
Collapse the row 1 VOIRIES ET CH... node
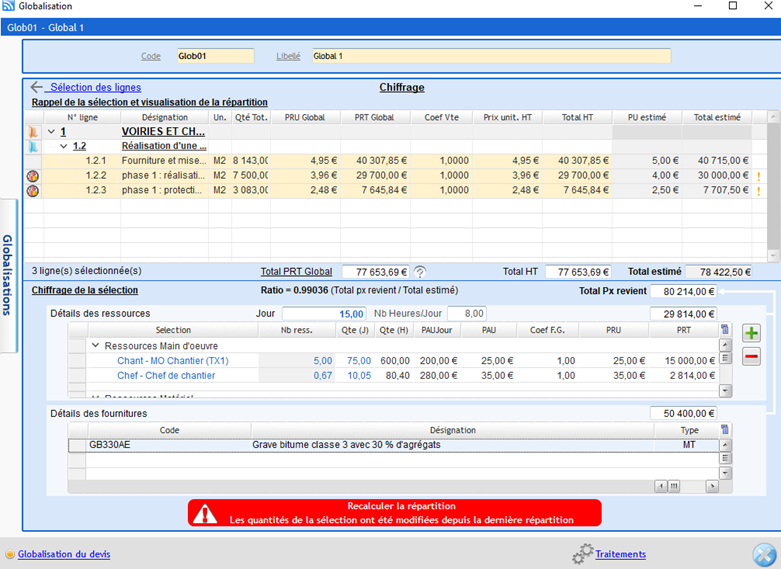50,131
